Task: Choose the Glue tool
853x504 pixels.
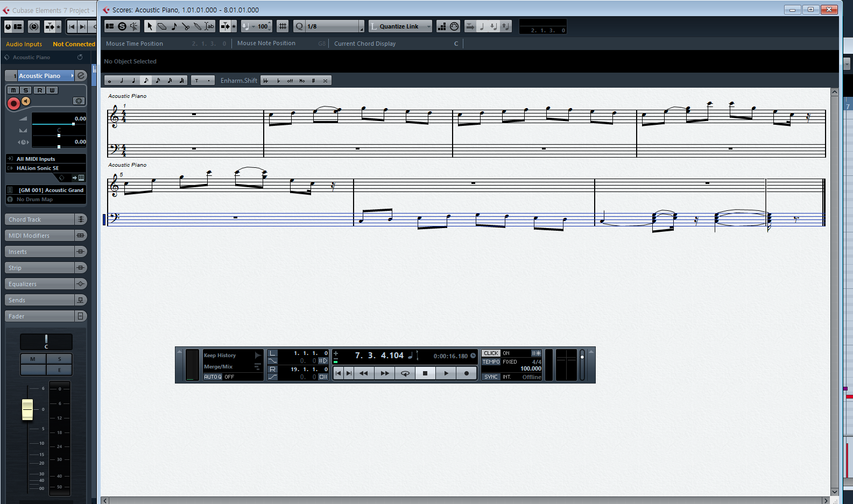Action: pyautogui.click(x=198, y=26)
